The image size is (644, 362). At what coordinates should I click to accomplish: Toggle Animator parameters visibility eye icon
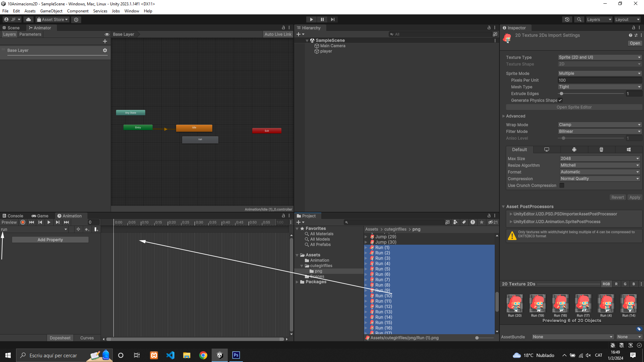[x=107, y=34]
